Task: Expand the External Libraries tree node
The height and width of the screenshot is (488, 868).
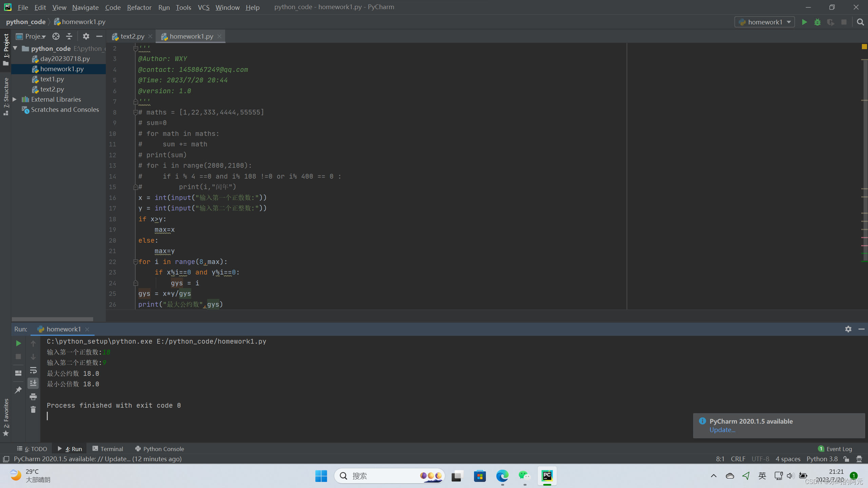Action: click(15, 99)
